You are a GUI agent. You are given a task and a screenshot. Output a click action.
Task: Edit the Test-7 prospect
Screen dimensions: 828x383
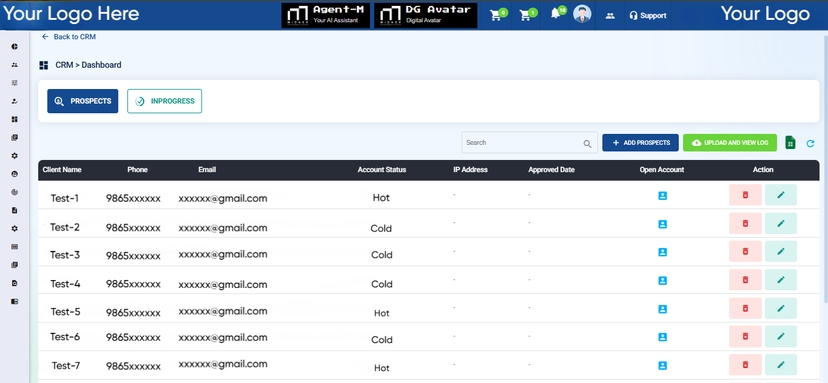781,365
